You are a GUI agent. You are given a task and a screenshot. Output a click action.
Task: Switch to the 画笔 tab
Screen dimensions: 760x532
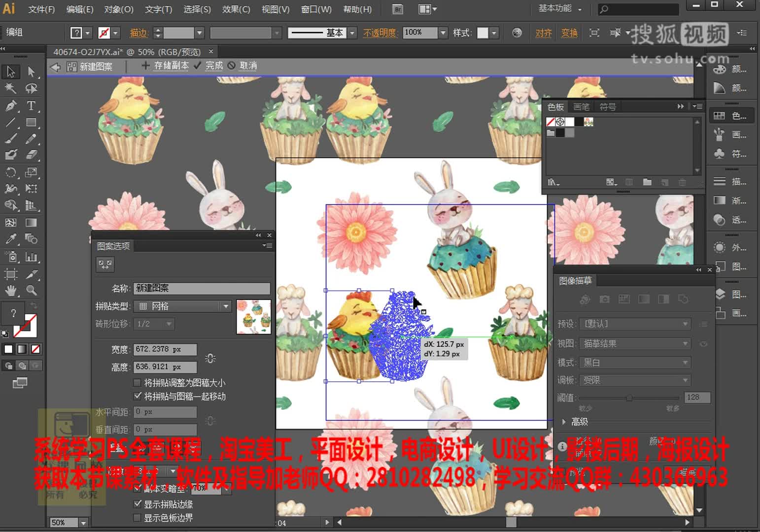[582, 107]
